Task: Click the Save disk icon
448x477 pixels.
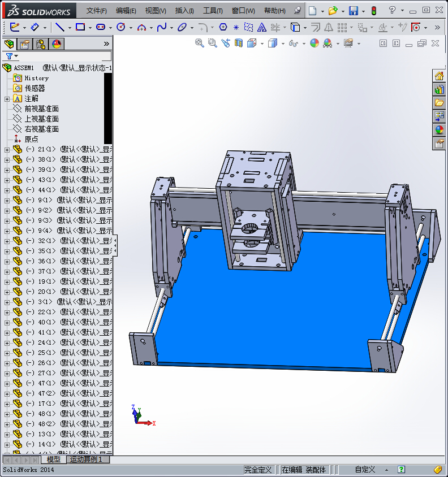Action: coord(354,11)
